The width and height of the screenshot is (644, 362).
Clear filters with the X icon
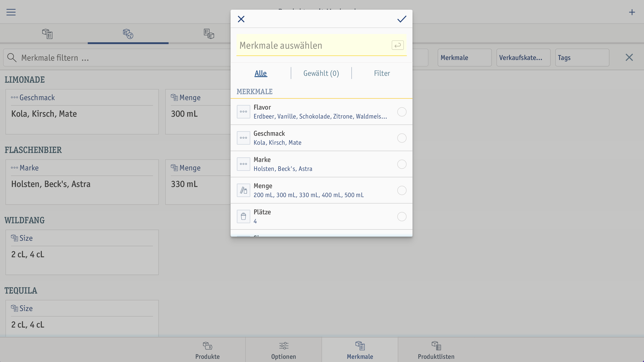[629, 57]
